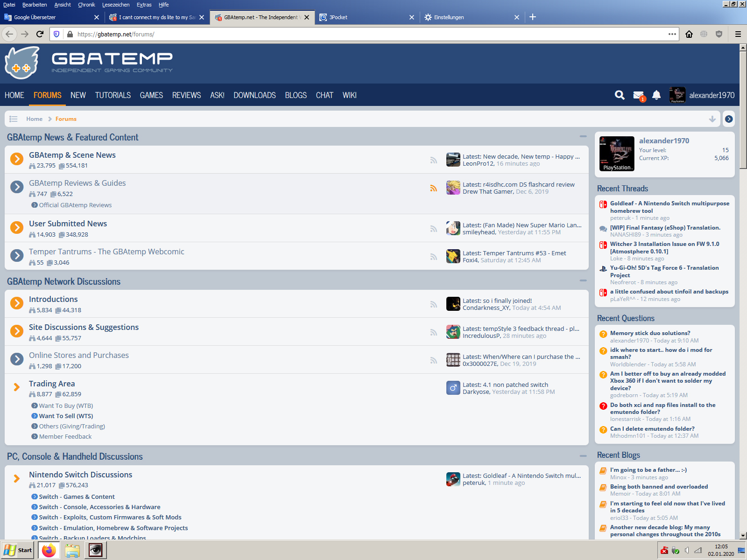Open the Windows Start menu
Screen dimensions: 747x560
(x=18, y=550)
